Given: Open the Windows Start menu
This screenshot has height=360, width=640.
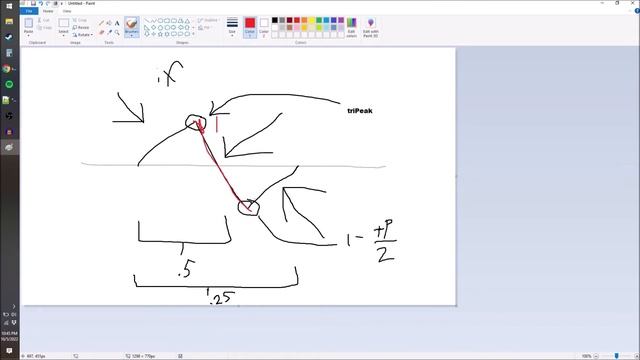Looking at the screenshot, I should pyautogui.click(x=9, y=6).
